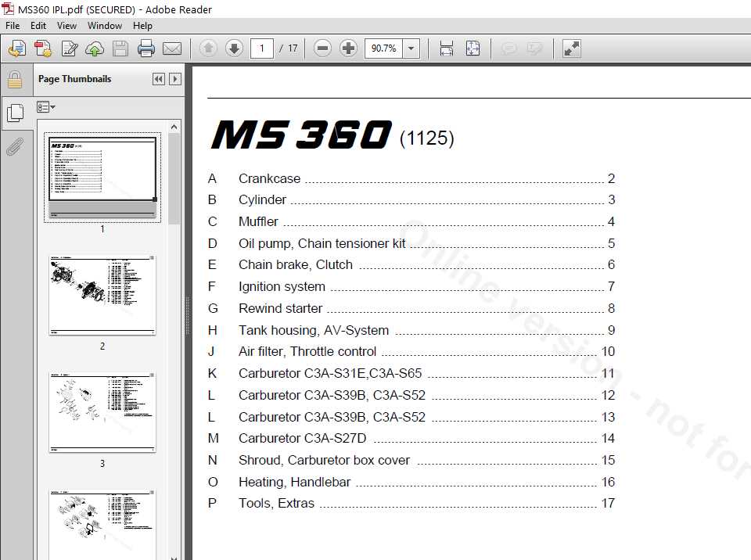Click the thumbnail panel scrollbar thumb
Viewport: 751px width, 560px height.
coord(174,178)
